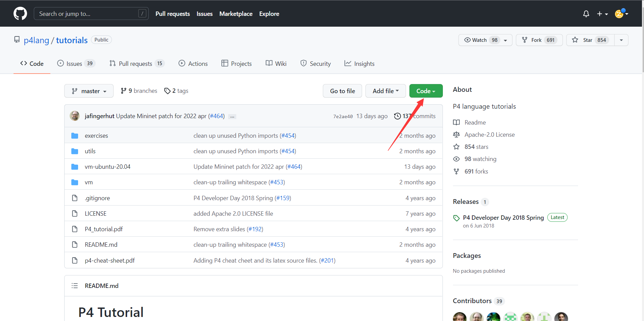The image size is (644, 321).
Task: Click the star icon beside 854 stars
Action: pyautogui.click(x=456, y=147)
